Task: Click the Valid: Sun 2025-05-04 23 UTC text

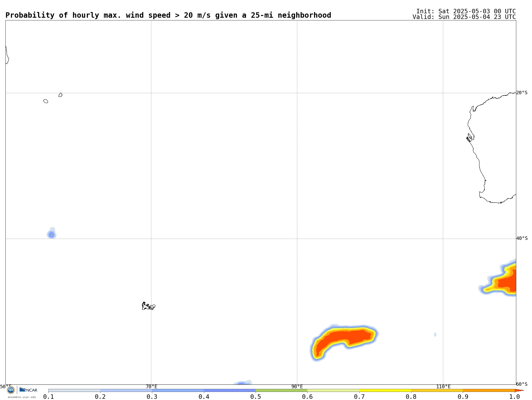Action: coord(464,17)
